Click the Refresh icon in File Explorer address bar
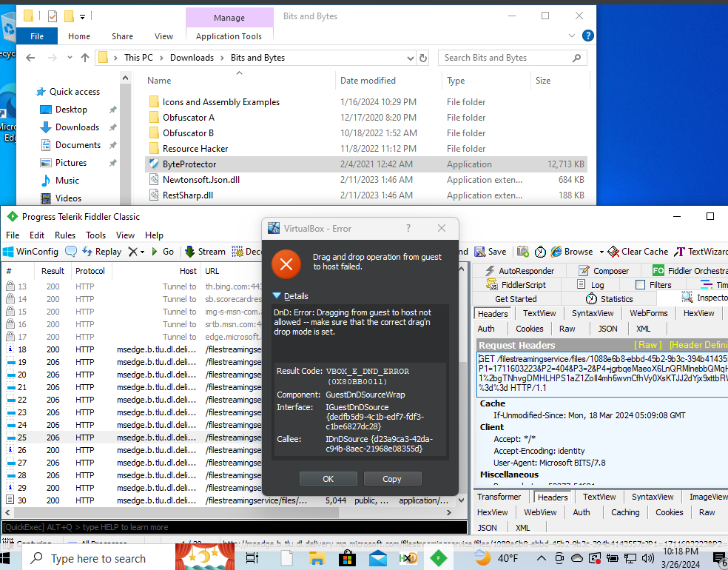The height and width of the screenshot is (570, 728). pos(423,58)
